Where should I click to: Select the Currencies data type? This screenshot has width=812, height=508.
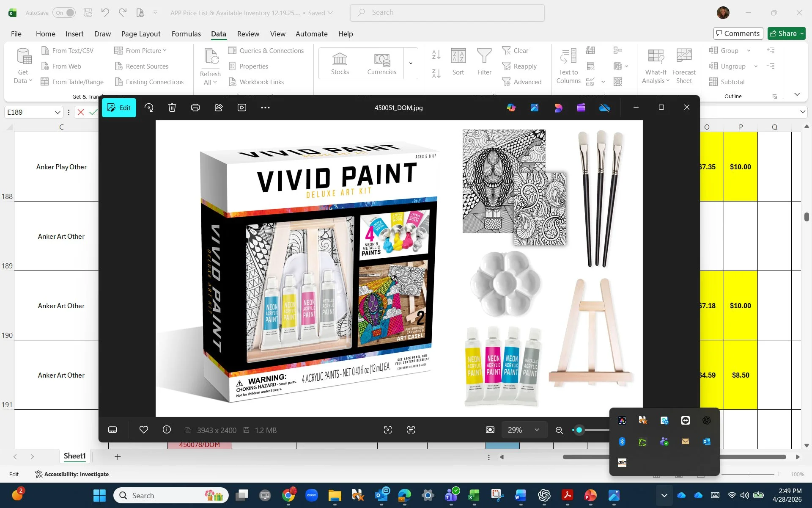(x=382, y=63)
